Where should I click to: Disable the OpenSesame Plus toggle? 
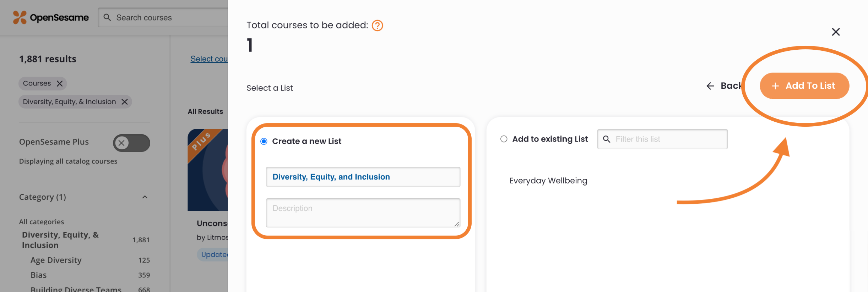click(131, 143)
